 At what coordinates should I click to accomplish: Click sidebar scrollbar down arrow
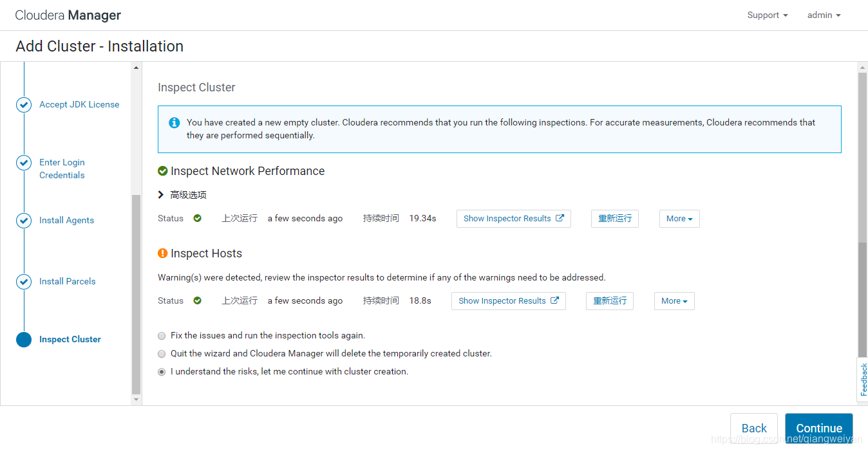click(x=136, y=400)
